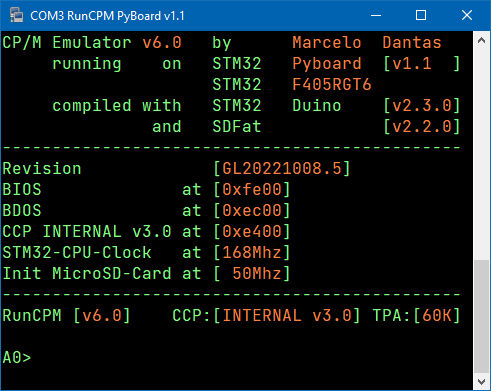
Task: Click the scrollbar down arrow
Action: click(x=481, y=382)
